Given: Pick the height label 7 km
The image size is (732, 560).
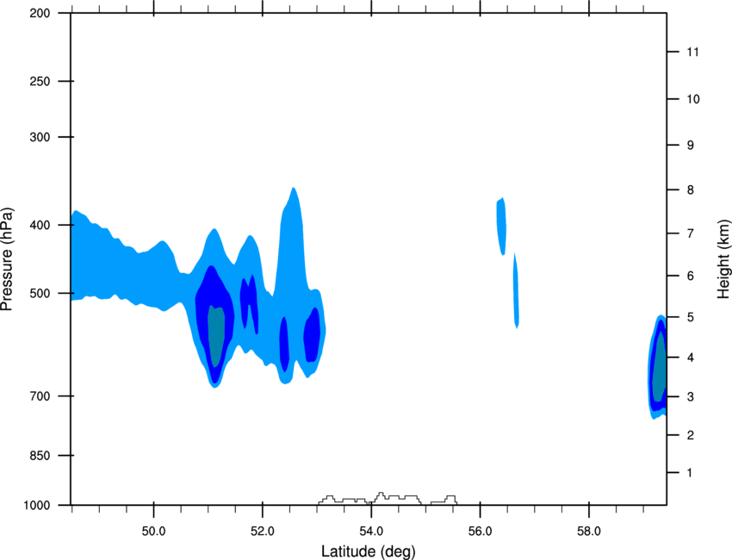Looking at the screenshot, I should (x=691, y=233).
